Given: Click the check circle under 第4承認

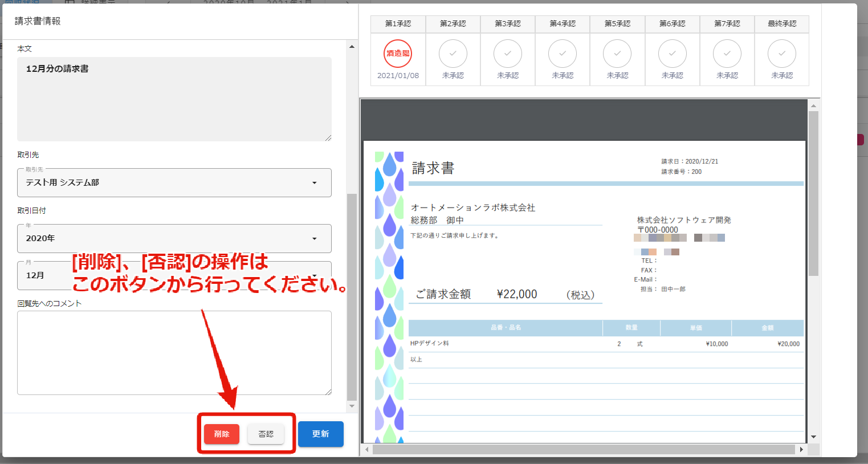Looking at the screenshot, I should 563,54.
